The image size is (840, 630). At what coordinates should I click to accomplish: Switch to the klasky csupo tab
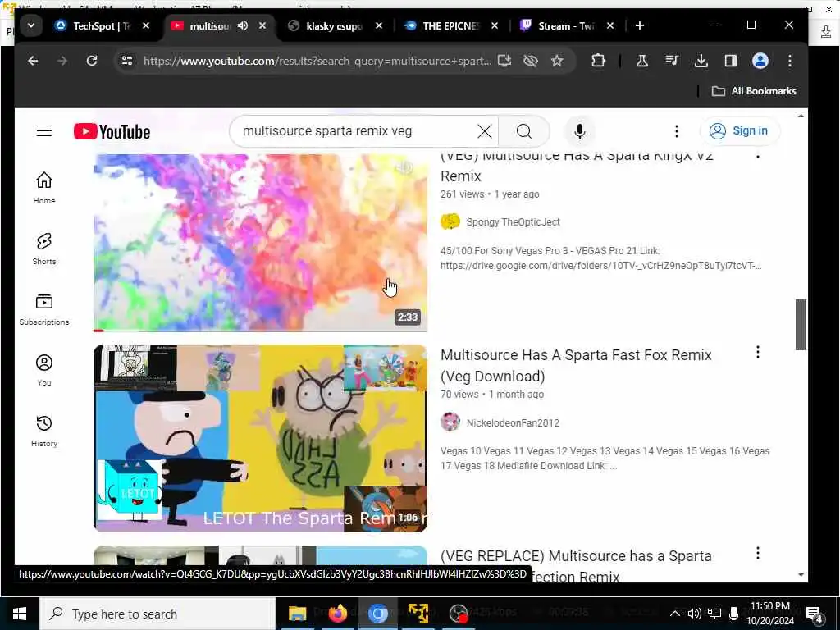tap(328, 25)
